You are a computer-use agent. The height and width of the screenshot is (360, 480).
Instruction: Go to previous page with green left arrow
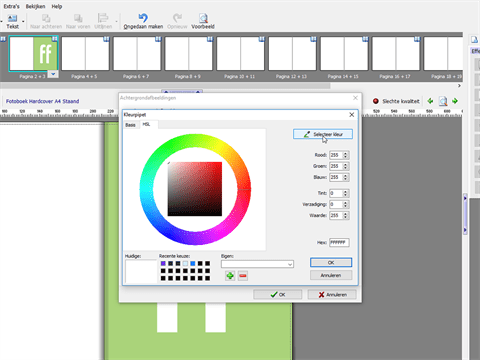click(430, 101)
